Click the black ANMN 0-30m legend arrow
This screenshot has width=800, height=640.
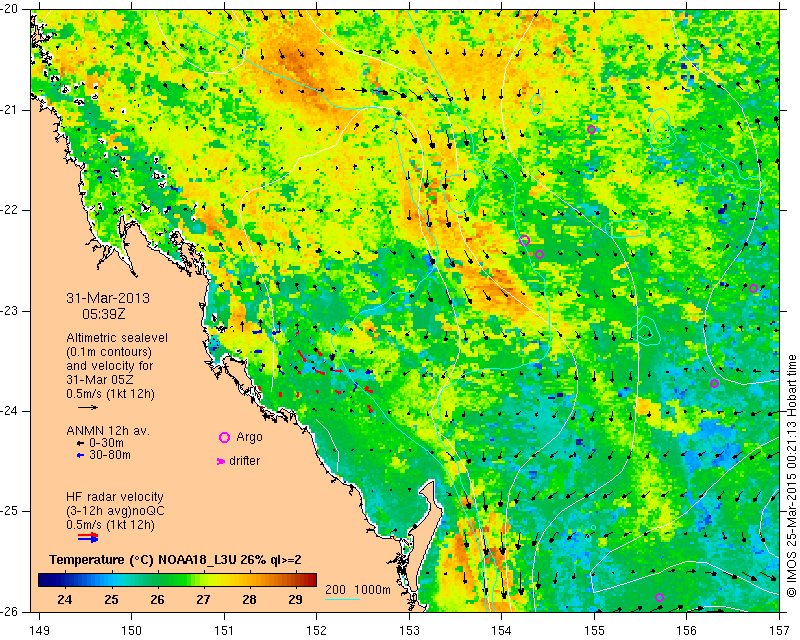pos(80,444)
